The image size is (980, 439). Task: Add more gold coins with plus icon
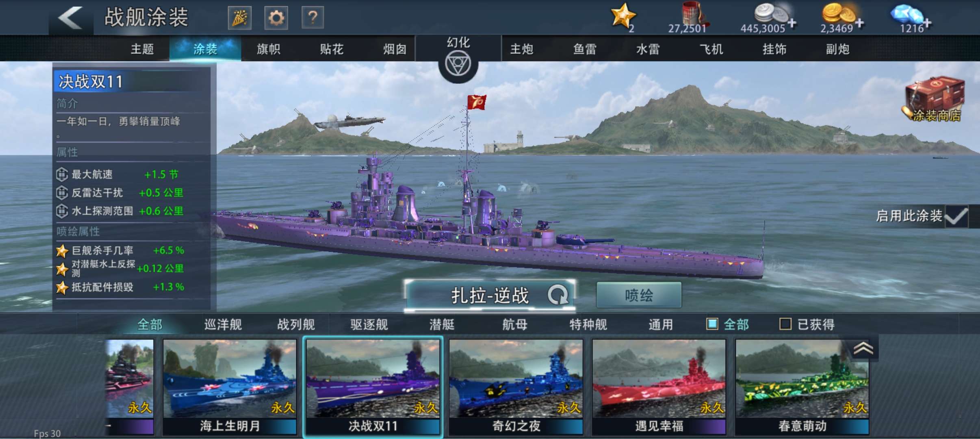pos(859,23)
